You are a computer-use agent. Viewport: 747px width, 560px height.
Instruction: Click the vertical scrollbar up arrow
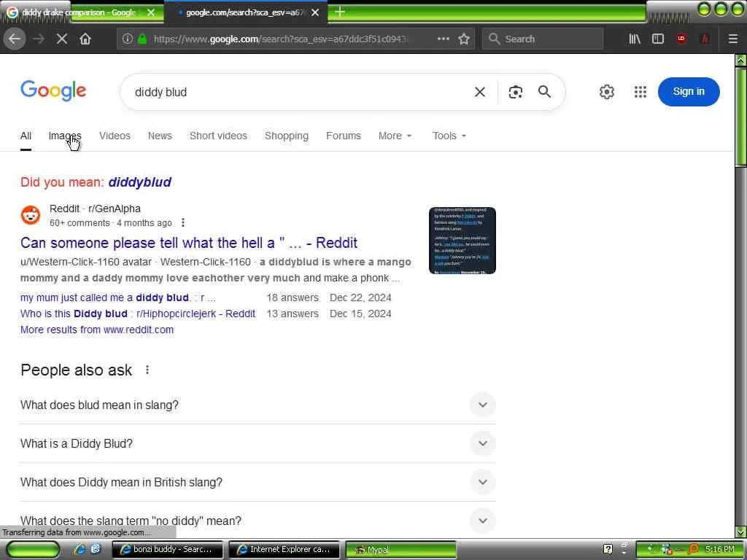740,60
